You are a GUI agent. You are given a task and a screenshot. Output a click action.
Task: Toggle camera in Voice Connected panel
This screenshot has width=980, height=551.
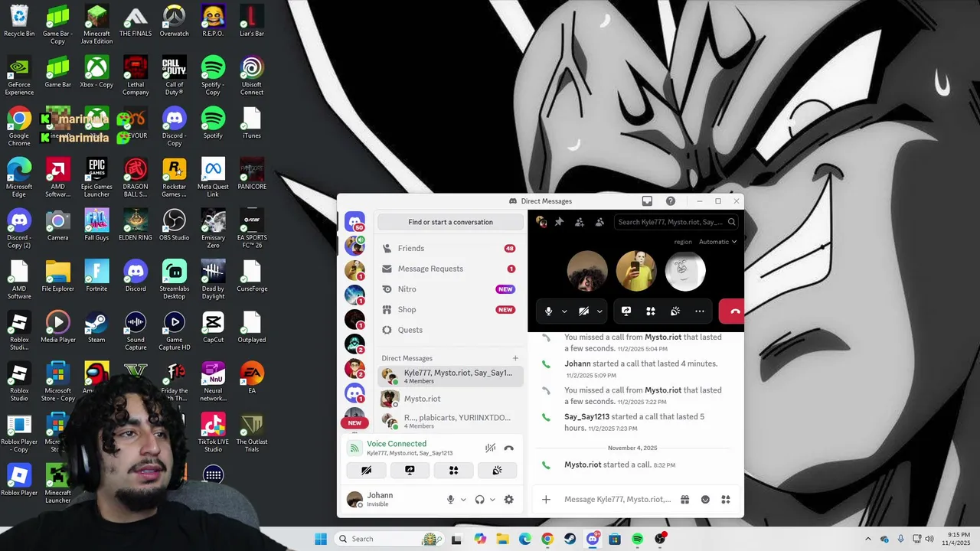pyautogui.click(x=366, y=471)
